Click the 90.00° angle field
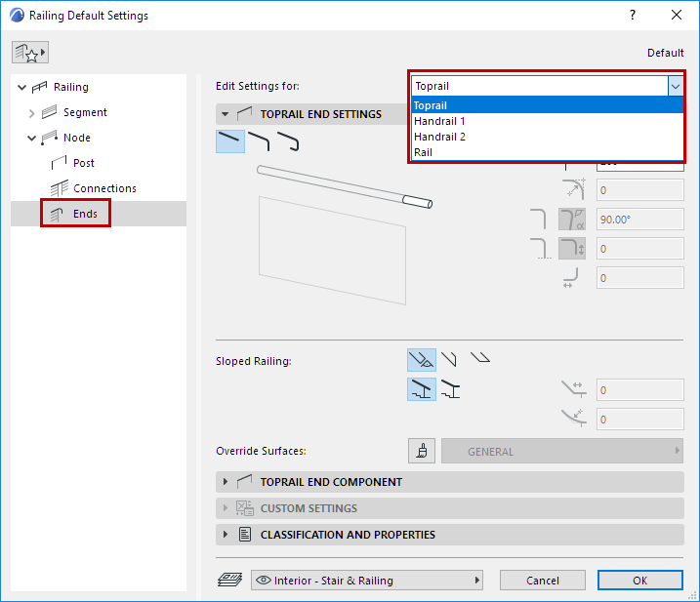Viewport: 700px width, 602px height. coord(639,220)
